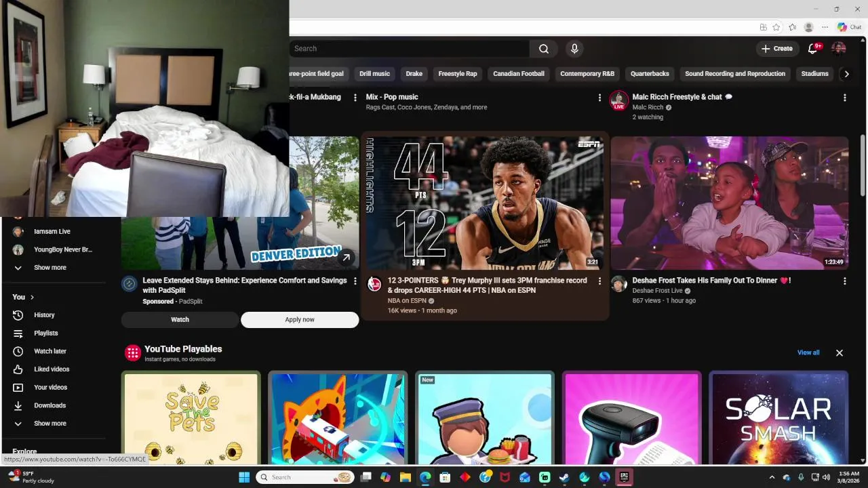The width and height of the screenshot is (868, 488).
Task: Click the Watch button on ad
Action: [x=180, y=320]
